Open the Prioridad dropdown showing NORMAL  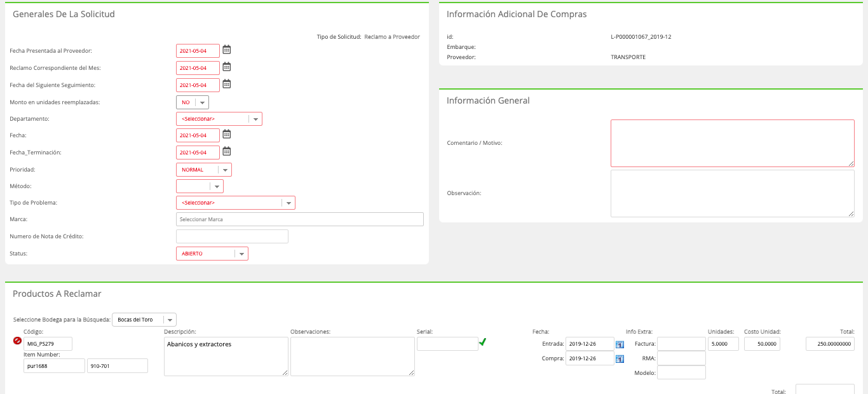[204, 170]
